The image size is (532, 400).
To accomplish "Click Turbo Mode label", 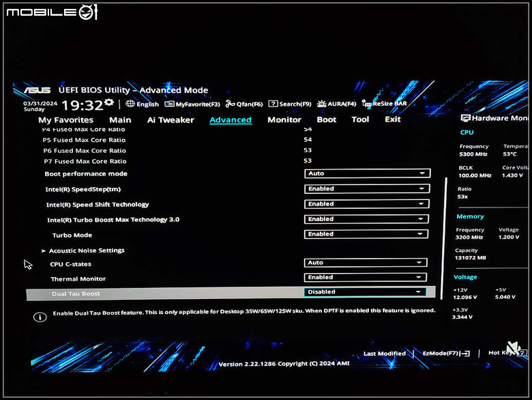I will [x=72, y=235].
